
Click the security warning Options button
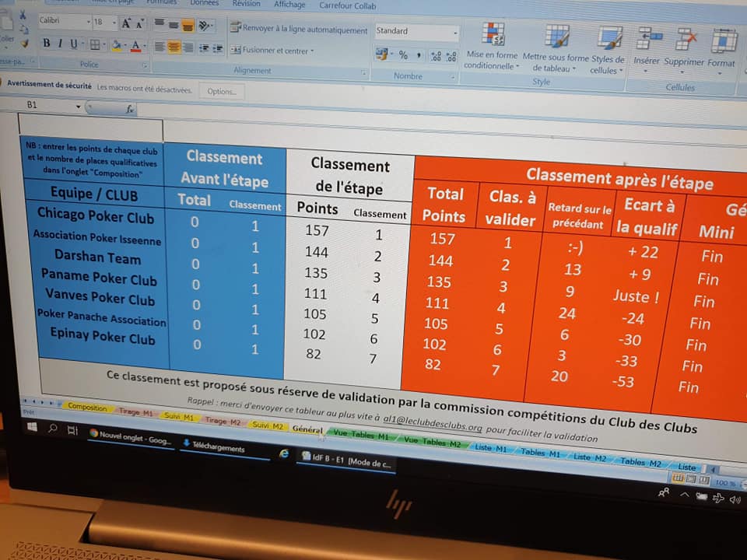tap(221, 91)
